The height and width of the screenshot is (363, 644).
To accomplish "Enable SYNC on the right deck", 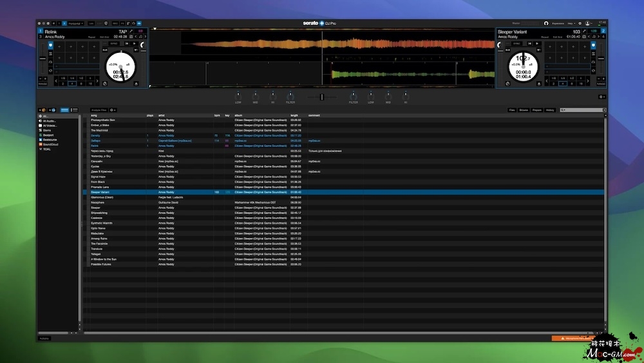I will coord(516,43).
